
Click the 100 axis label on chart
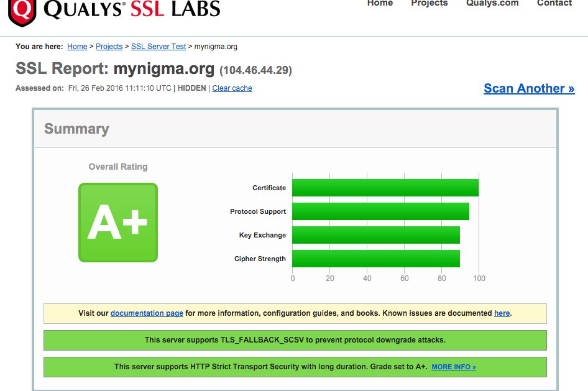[x=479, y=278]
